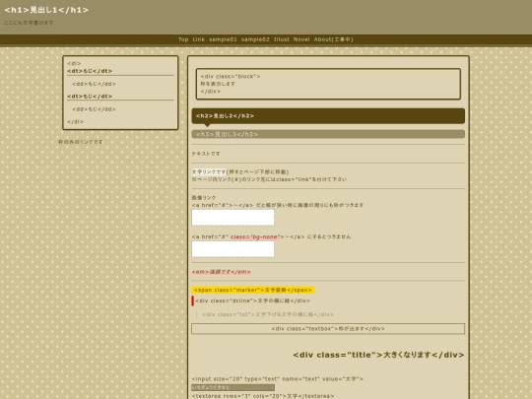Click the h1 見出し1 site title

(46, 10)
